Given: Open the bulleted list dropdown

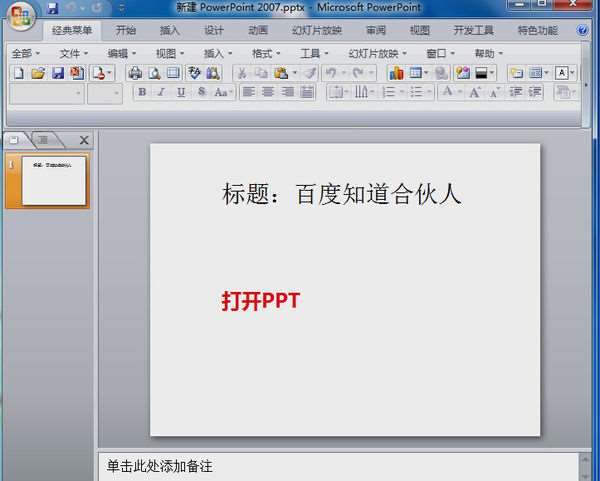Looking at the screenshot, I should [420, 92].
